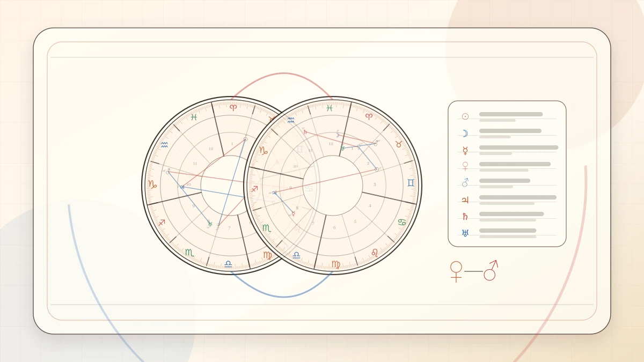The width and height of the screenshot is (644, 362).
Task: Select the Leo glyph on the right chart
Action: 374,252
